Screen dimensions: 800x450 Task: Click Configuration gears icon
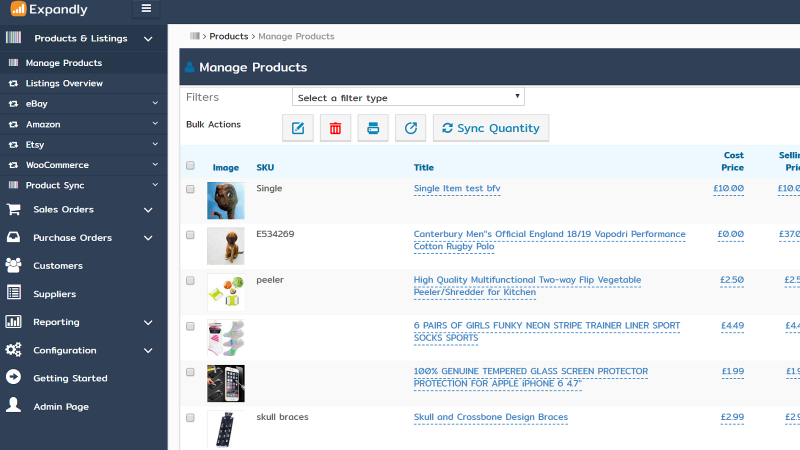pyautogui.click(x=14, y=350)
